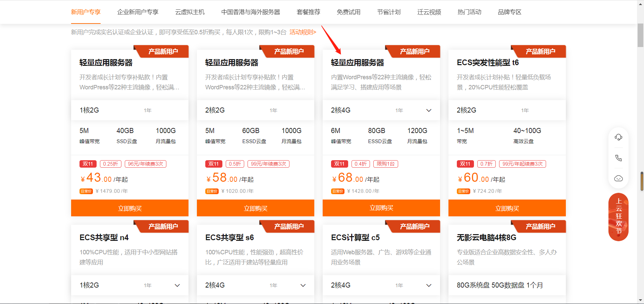Click the 99元/年续费3次 tag on 58.00 yuan card
This screenshot has width=644, height=304.
(x=269, y=164)
